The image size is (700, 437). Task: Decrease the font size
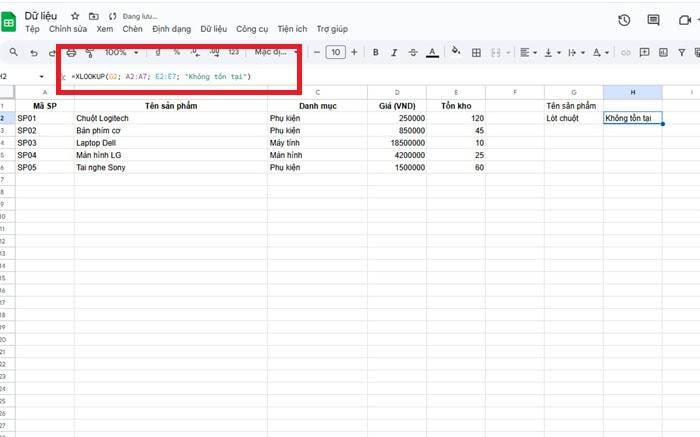click(317, 52)
